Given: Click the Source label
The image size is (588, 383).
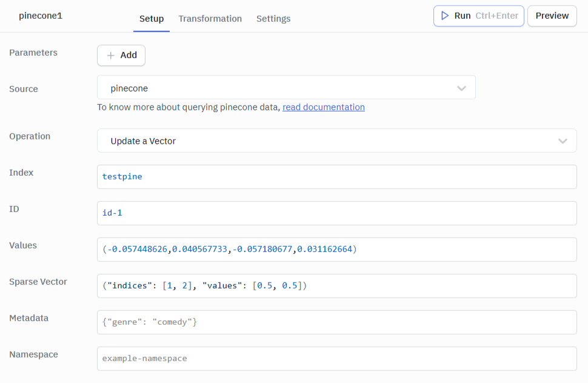Looking at the screenshot, I should [24, 89].
